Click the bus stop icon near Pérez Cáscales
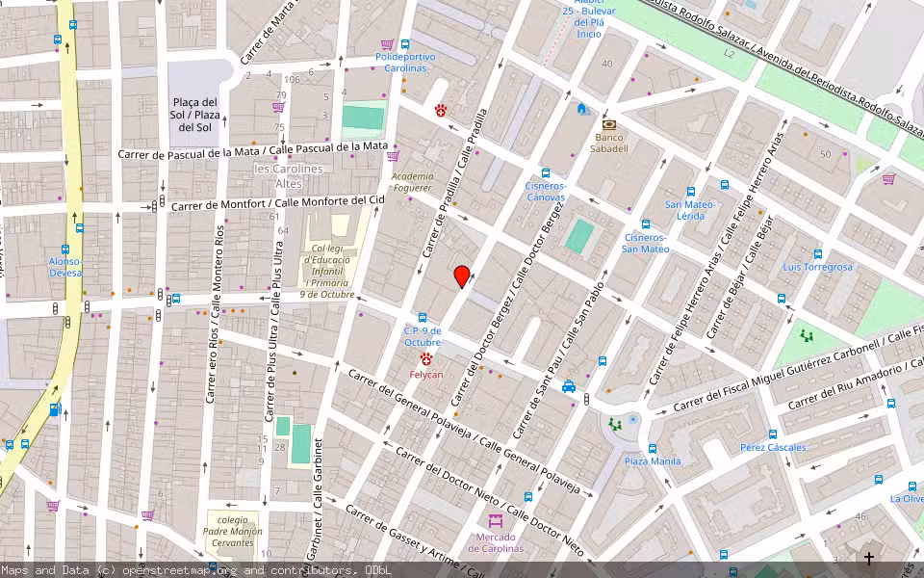924x578 pixels. point(772,433)
